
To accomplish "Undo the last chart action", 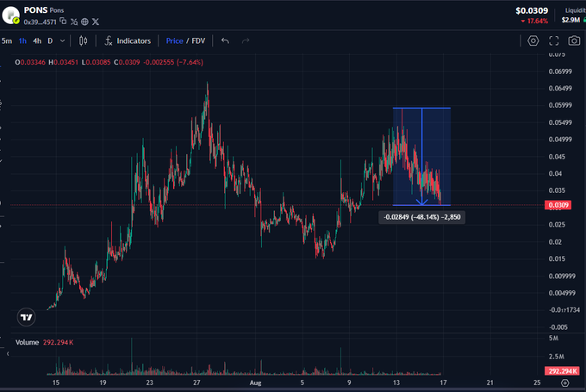I will (225, 40).
